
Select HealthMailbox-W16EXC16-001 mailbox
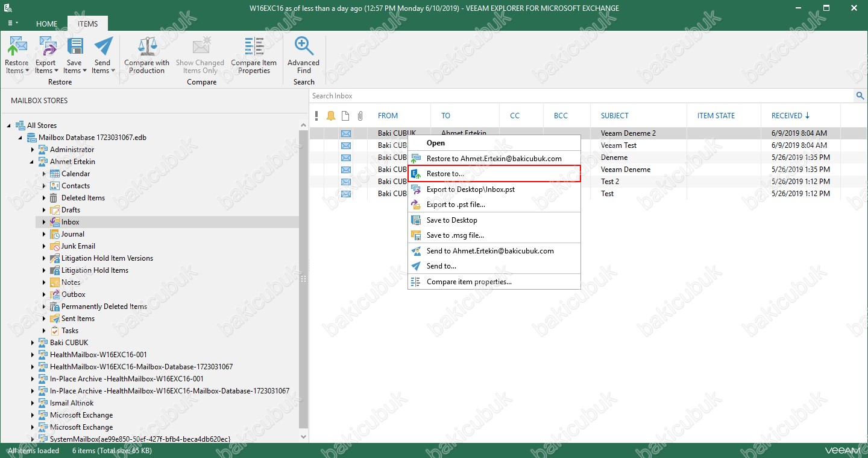point(98,355)
